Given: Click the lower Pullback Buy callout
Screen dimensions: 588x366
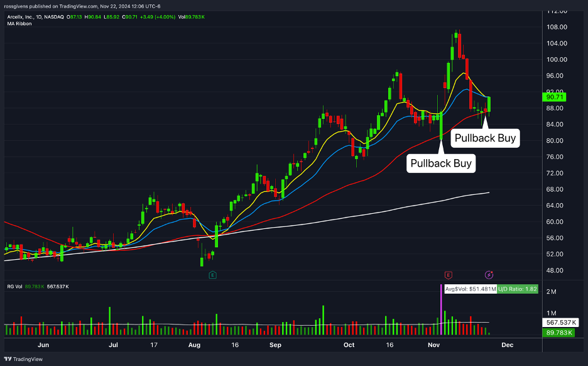Looking at the screenshot, I should [441, 164].
